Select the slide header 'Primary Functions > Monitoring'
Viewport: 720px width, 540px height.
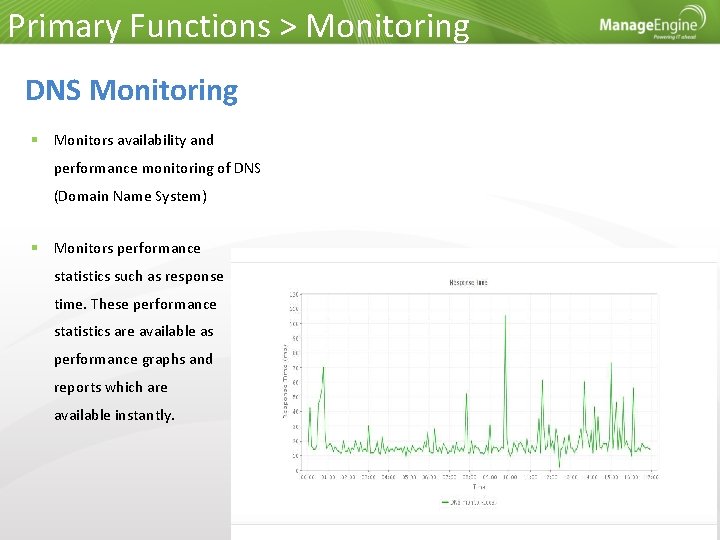tap(239, 26)
